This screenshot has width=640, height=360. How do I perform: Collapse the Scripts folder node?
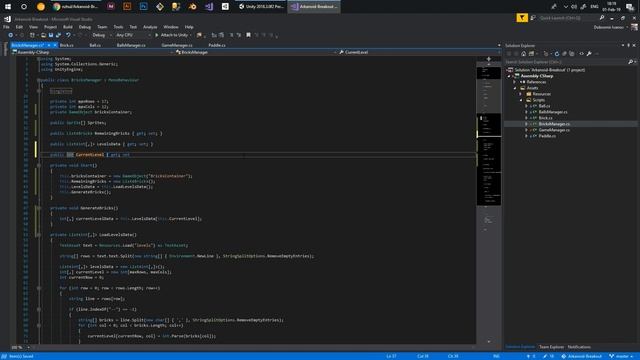click(x=521, y=100)
